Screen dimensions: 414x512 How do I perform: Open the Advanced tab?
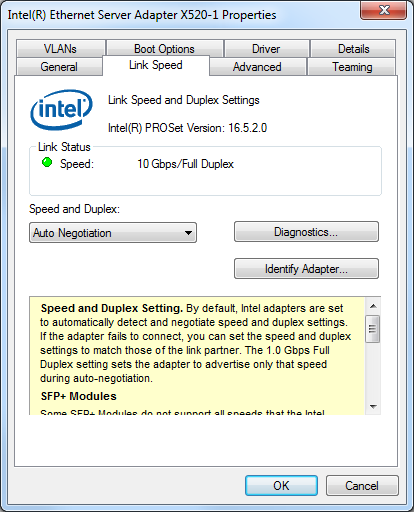(x=257, y=67)
